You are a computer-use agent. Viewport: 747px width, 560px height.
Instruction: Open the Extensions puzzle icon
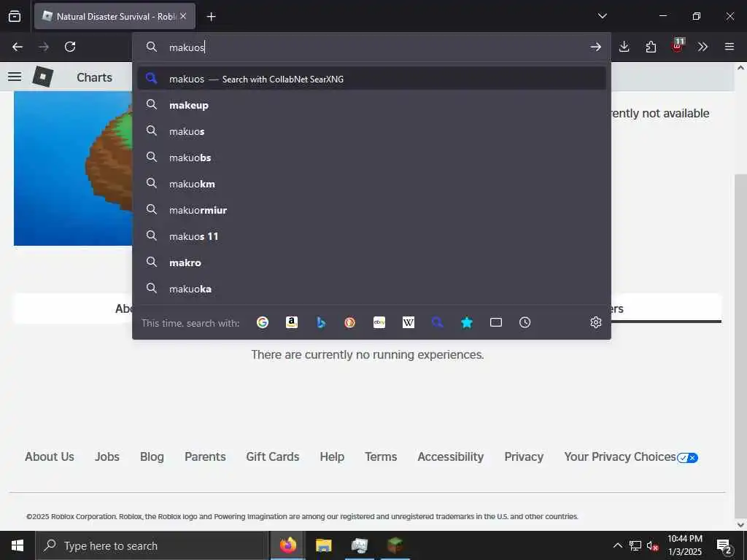point(651,47)
